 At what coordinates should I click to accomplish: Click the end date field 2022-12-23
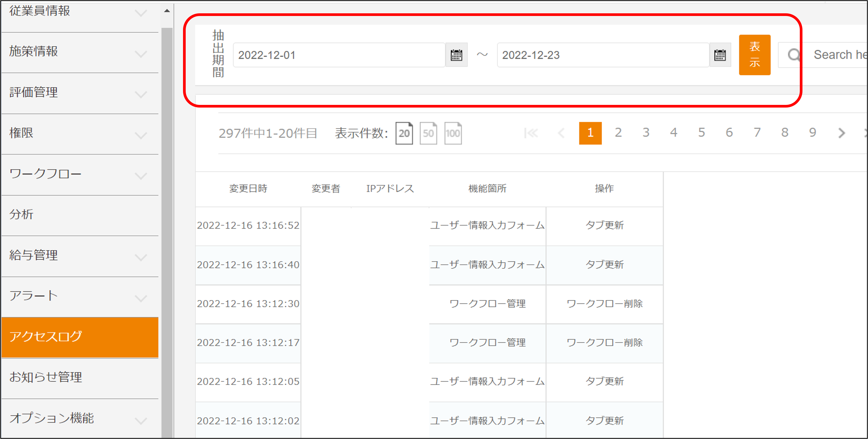point(603,55)
